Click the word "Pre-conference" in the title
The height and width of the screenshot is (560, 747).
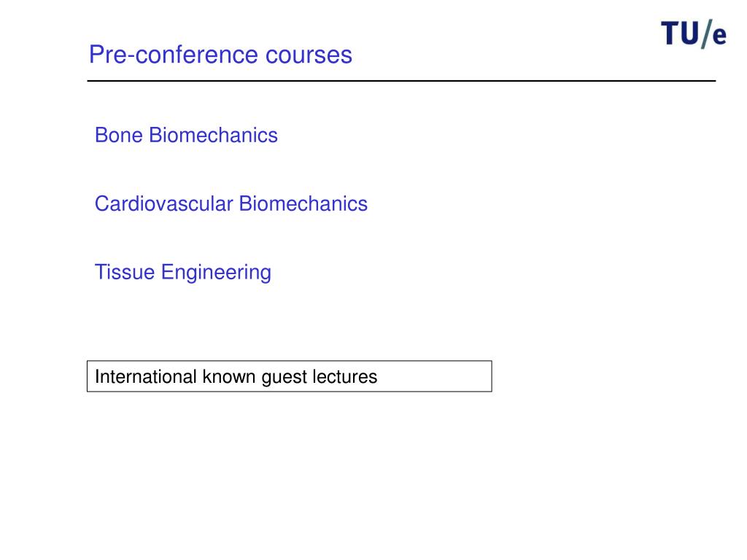pos(174,54)
